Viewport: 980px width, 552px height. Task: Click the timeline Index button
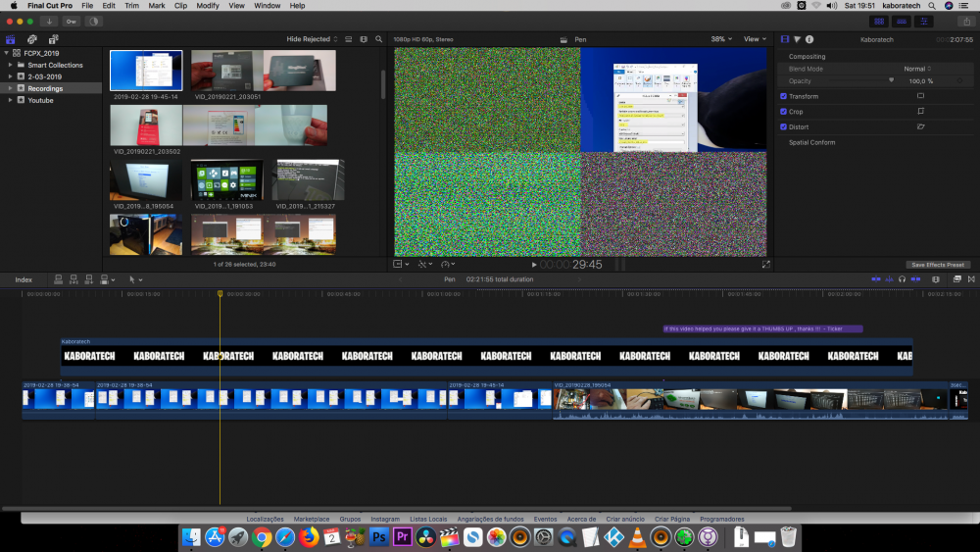click(x=24, y=280)
